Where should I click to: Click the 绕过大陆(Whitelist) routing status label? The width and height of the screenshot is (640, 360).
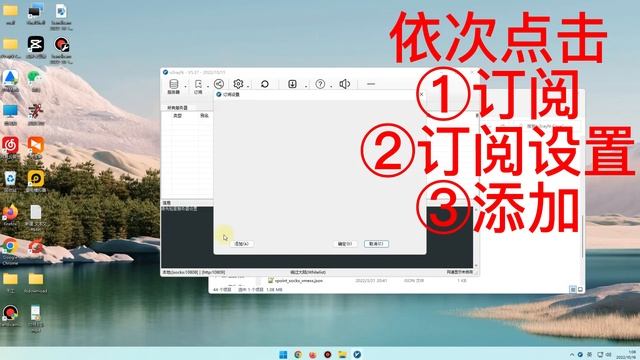point(308,272)
